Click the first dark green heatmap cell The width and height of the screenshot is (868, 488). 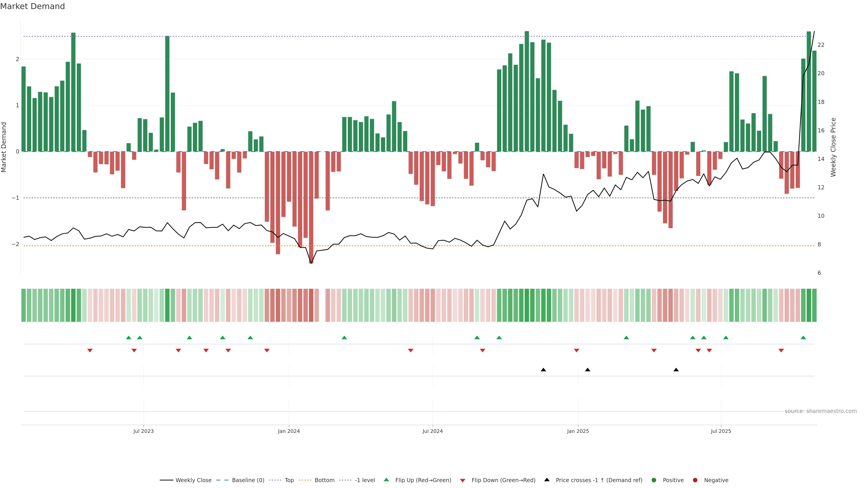tap(24, 305)
